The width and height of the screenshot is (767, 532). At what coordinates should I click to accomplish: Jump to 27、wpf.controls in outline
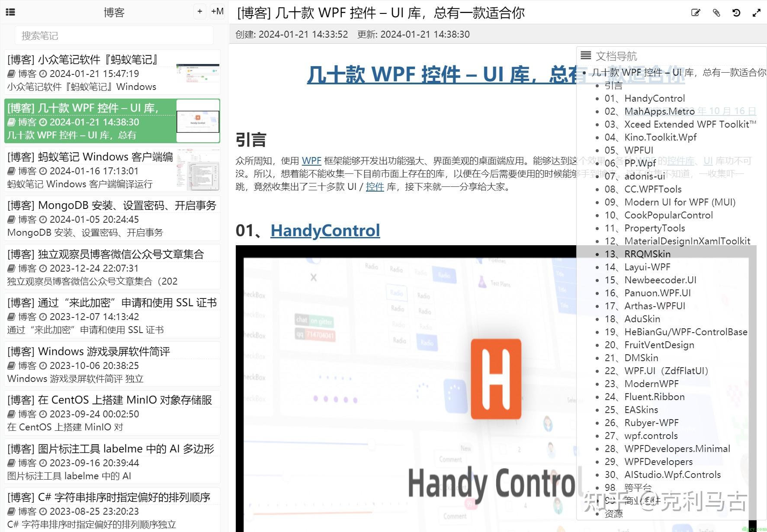tap(641, 436)
